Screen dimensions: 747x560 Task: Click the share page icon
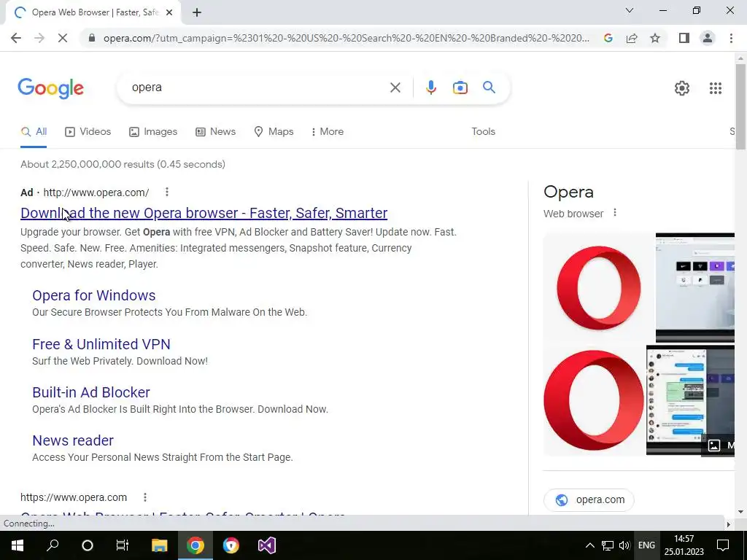[x=632, y=38]
